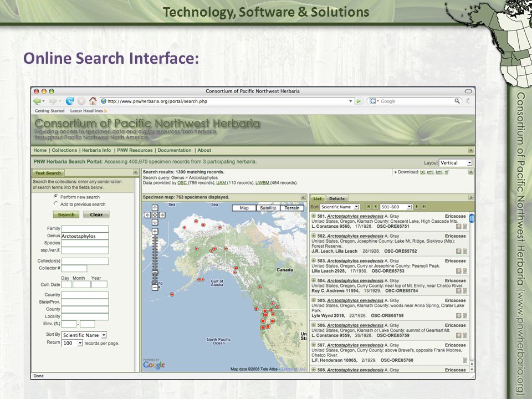Click the browser URL address field
The width and height of the screenshot is (532, 399).
point(227,101)
